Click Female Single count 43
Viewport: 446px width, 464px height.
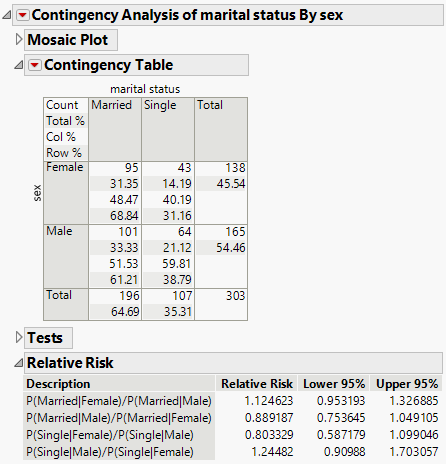[x=185, y=168]
